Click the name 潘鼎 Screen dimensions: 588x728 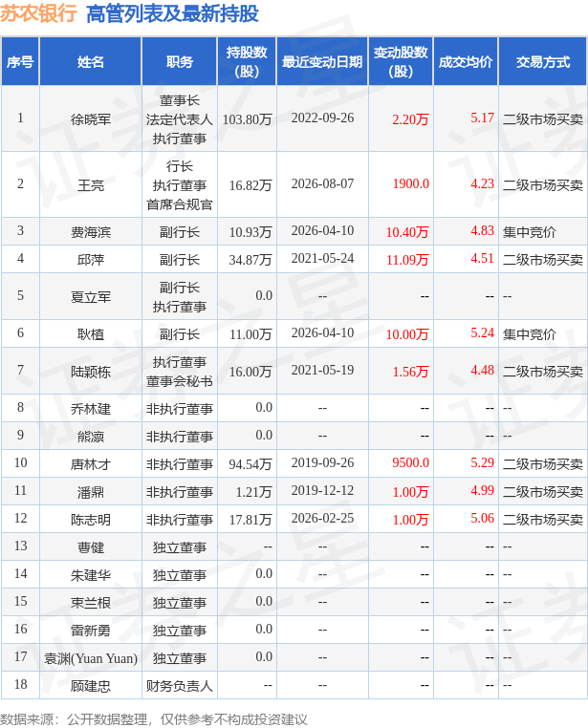point(91,492)
